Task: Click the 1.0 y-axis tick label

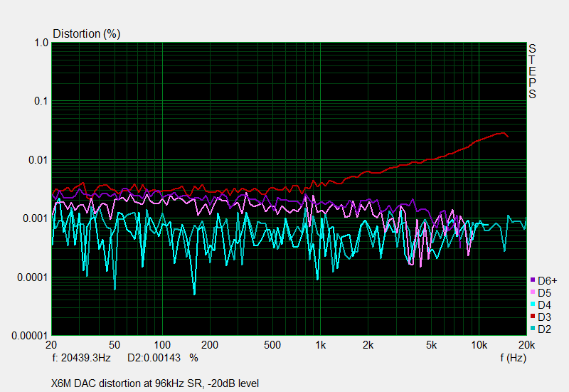Action: coord(41,43)
